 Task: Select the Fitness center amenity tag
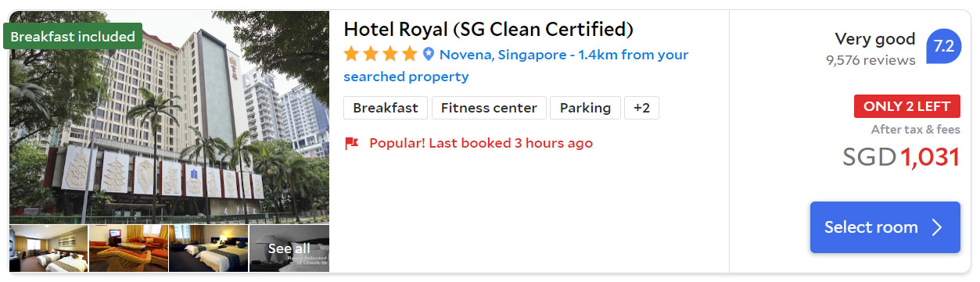pos(489,108)
